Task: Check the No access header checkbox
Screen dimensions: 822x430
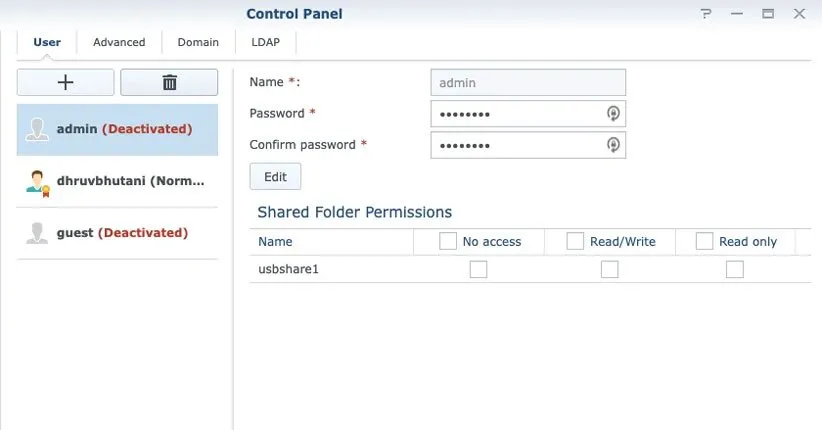Action: tap(447, 241)
